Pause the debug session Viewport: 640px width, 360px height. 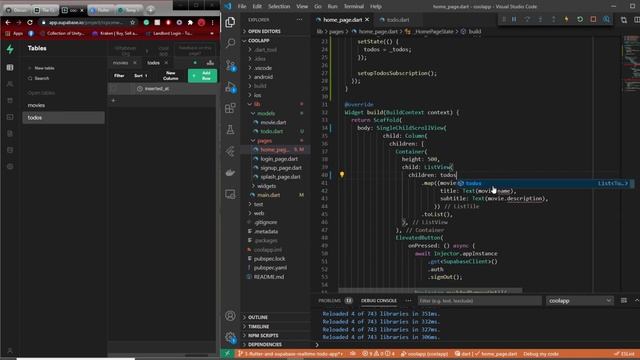pos(514,19)
